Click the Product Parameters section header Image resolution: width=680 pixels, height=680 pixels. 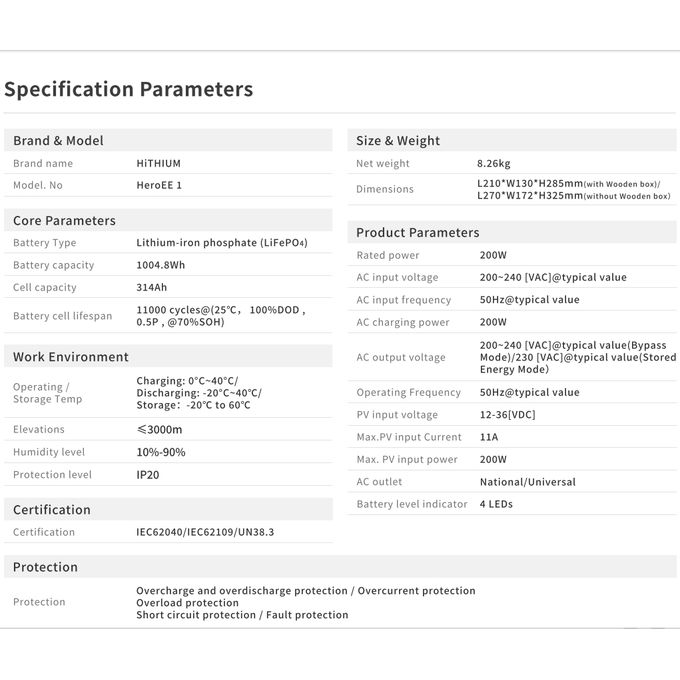tap(418, 233)
